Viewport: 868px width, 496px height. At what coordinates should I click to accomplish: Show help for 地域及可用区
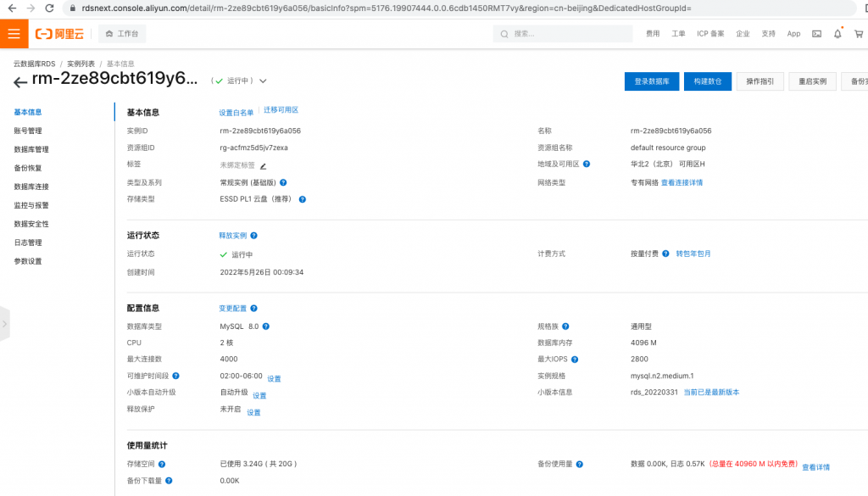[x=587, y=164]
